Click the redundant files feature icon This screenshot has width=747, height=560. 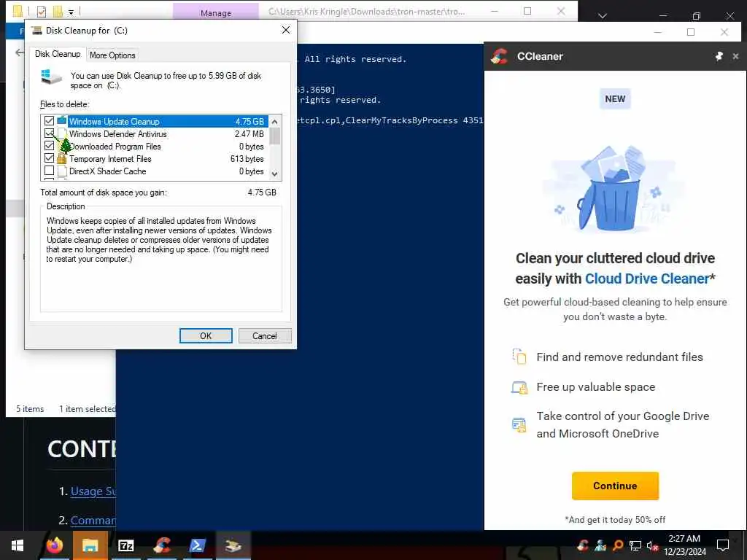click(519, 356)
